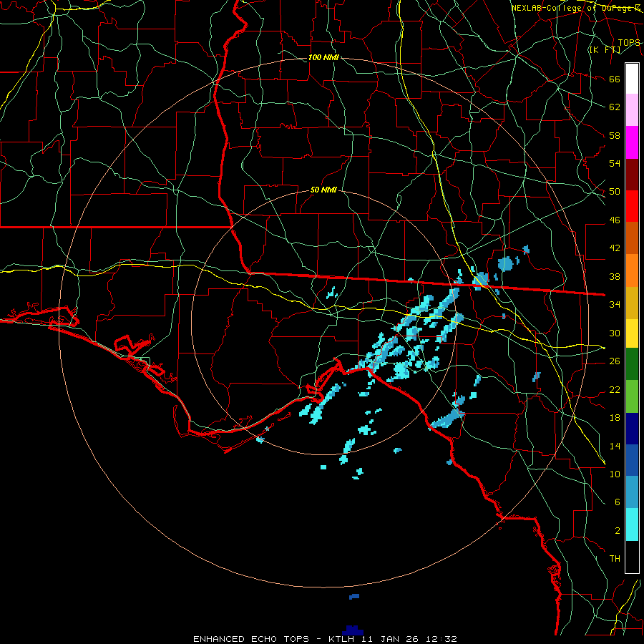
Task: Select the navy blue legend swatch
Action: [x=632, y=429]
